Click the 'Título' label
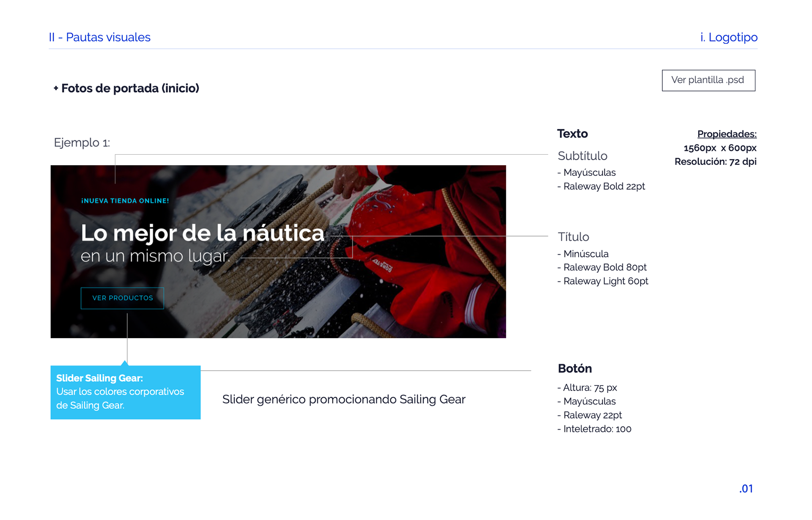812x520 pixels. (573, 237)
